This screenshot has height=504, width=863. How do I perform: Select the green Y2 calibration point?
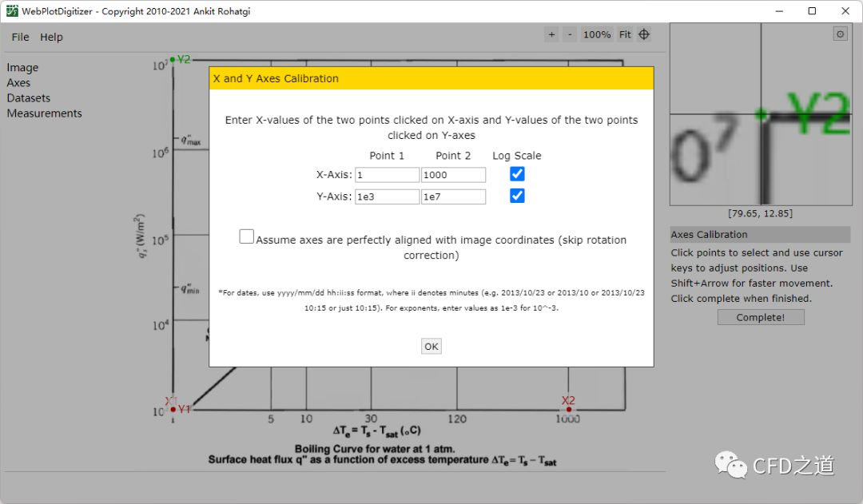pyautogui.click(x=173, y=59)
